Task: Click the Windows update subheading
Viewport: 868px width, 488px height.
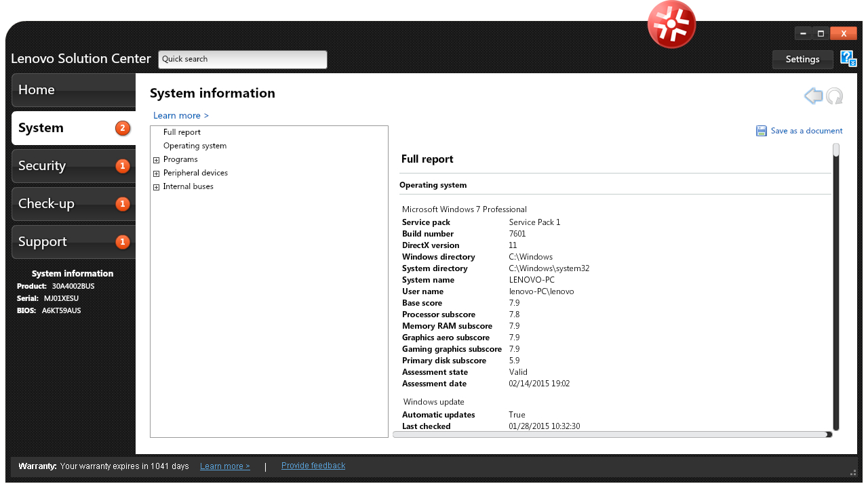Action: pyautogui.click(x=434, y=402)
